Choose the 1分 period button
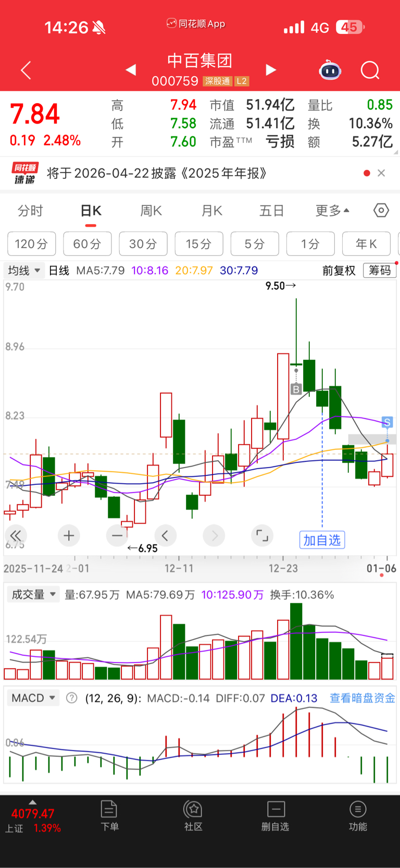The height and width of the screenshot is (868, 400). pyautogui.click(x=310, y=244)
